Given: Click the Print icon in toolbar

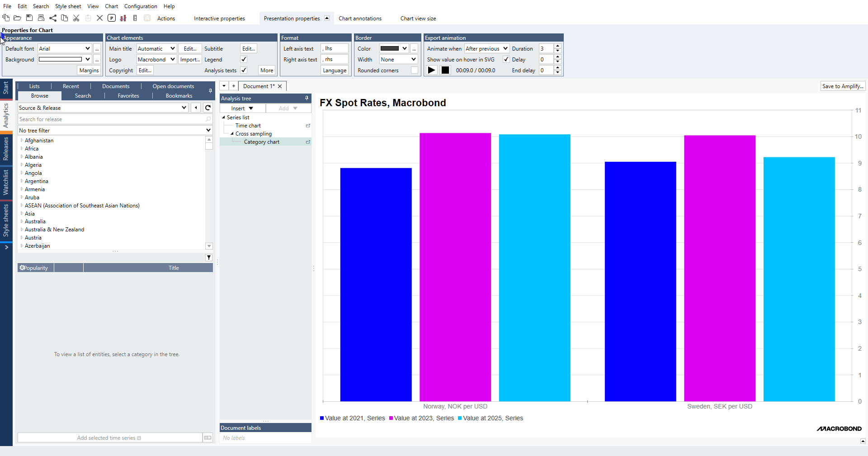Looking at the screenshot, I should (41, 18).
